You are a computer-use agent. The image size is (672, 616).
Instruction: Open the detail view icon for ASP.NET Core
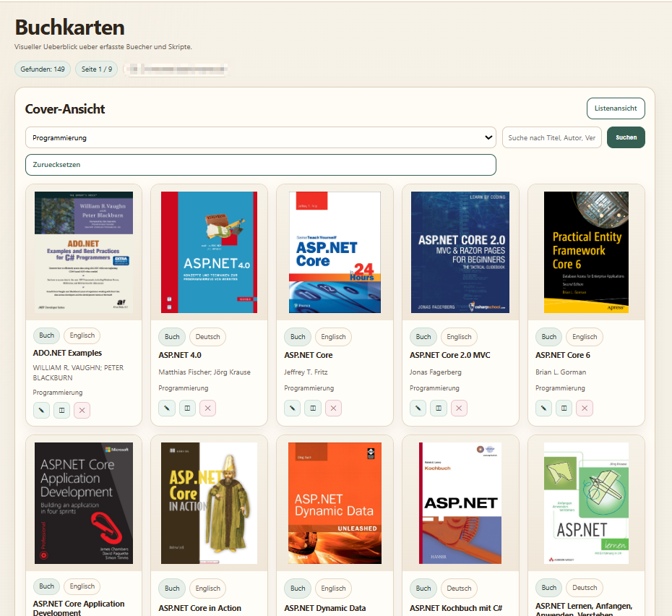click(x=312, y=408)
